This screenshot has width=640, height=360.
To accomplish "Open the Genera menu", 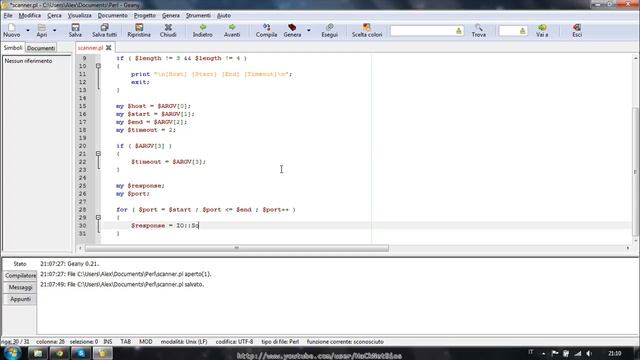I will coord(171,16).
